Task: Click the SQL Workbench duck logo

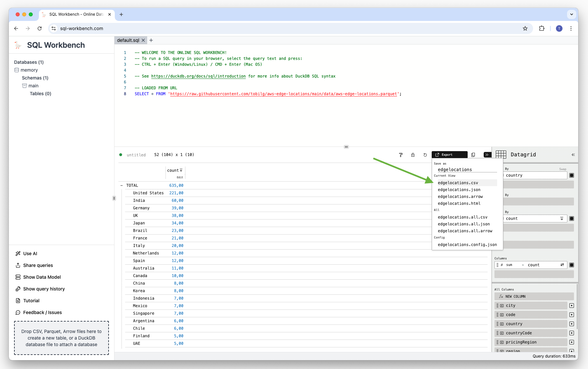Action: 17,45
